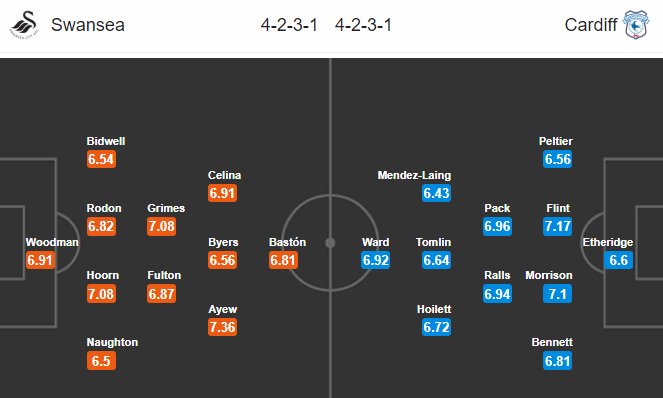The image size is (663, 398).
Task: Select Morrison's 7.1 rating badge
Action: 558,294
